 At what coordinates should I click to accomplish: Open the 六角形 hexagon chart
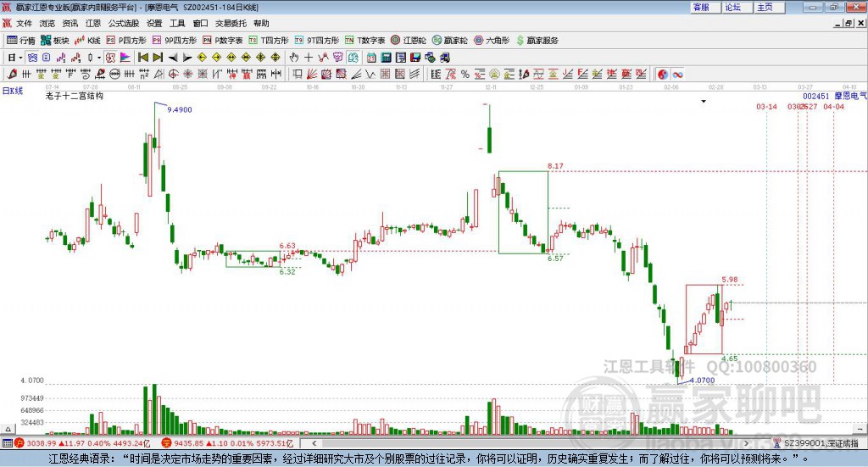[492, 41]
